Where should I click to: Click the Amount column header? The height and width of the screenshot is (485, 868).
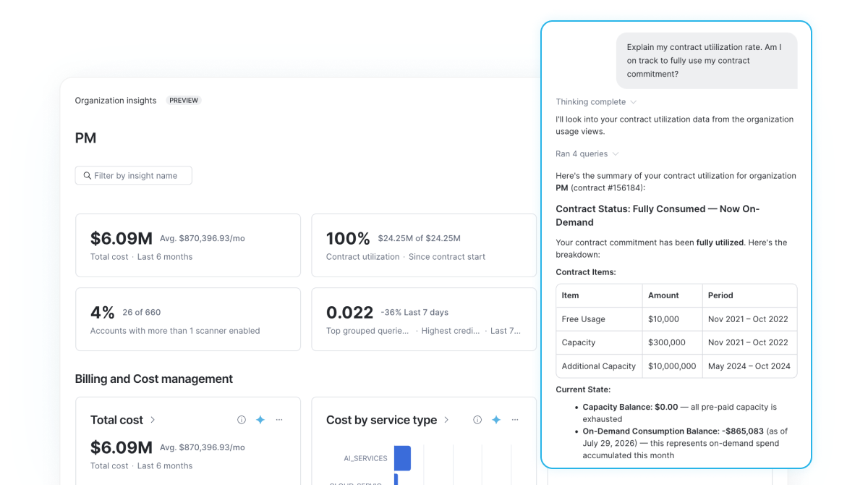pyautogui.click(x=672, y=295)
